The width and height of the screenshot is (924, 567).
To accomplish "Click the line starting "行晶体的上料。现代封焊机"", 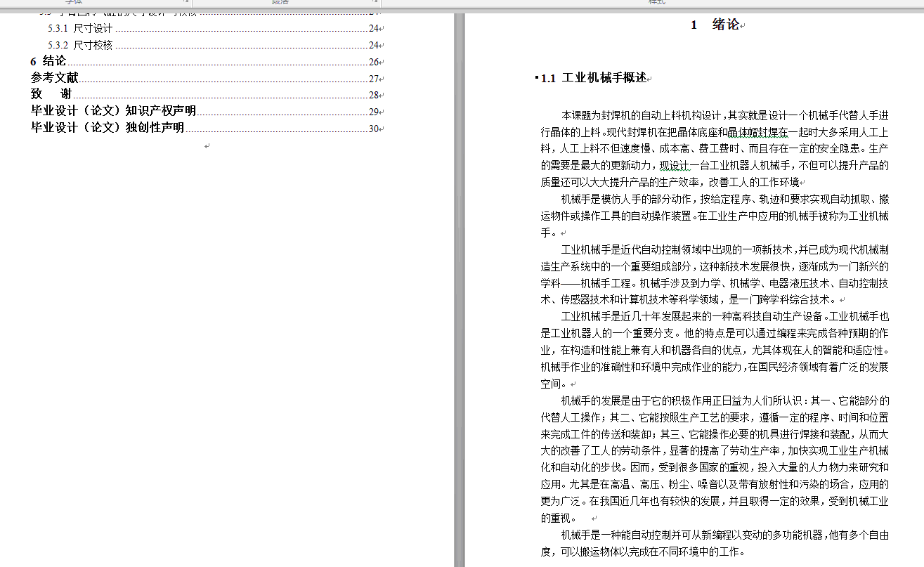I will (715, 132).
